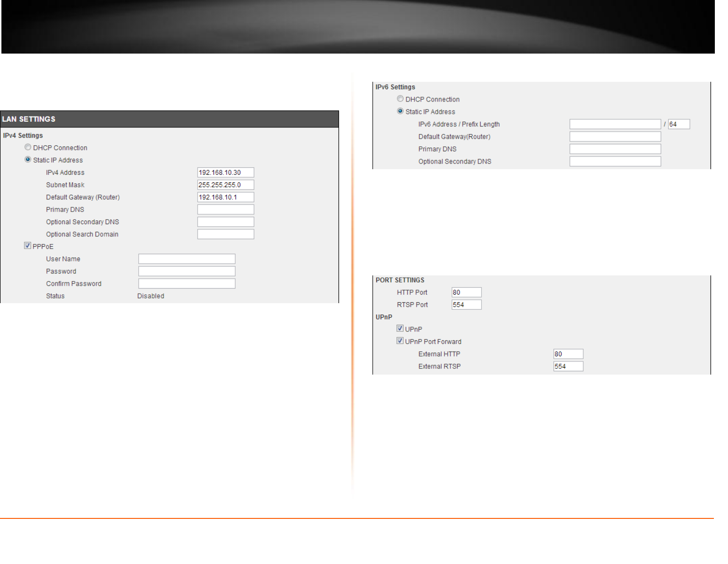Toggle the PPPoE checkbox
The image size is (728, 564).
pyautogui.click(x=27, y=246)
